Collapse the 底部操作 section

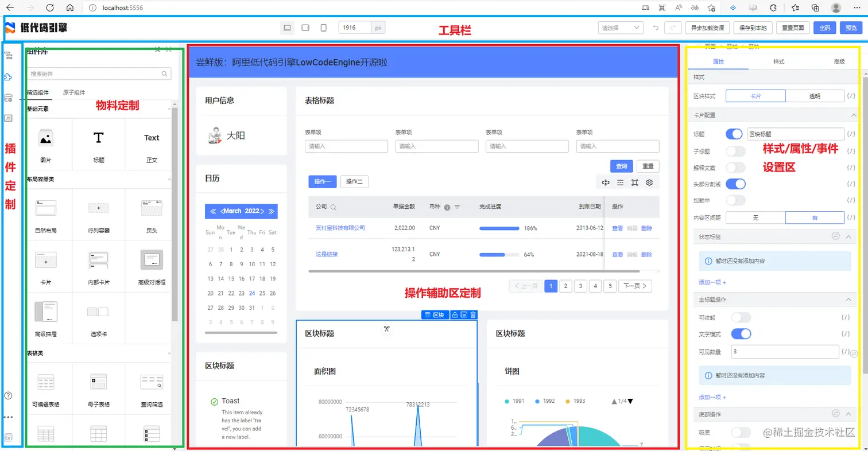point(848,414)
